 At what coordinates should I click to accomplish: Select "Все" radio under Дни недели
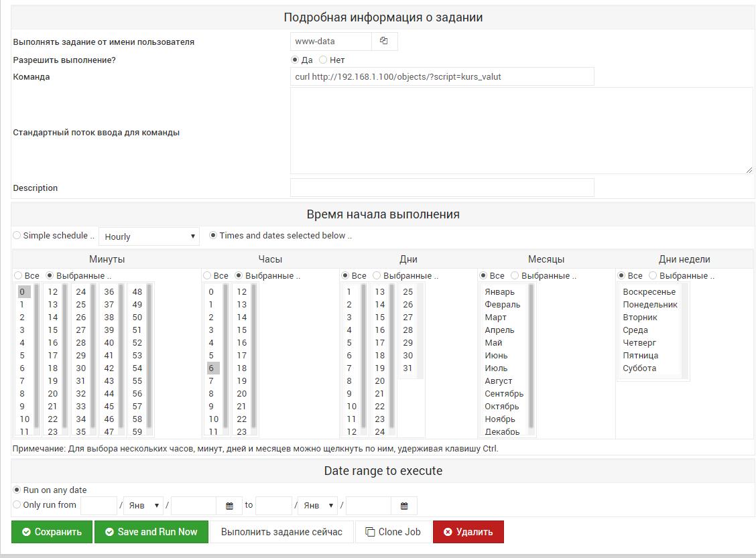click(621, 275)
